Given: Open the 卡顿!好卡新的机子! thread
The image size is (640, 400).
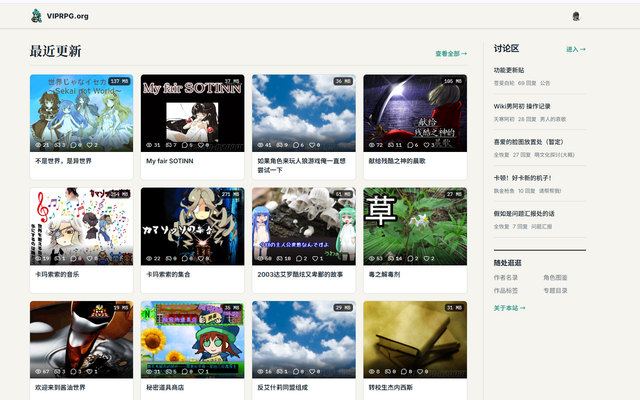Looking at the screenshot, I should (523, 178).
